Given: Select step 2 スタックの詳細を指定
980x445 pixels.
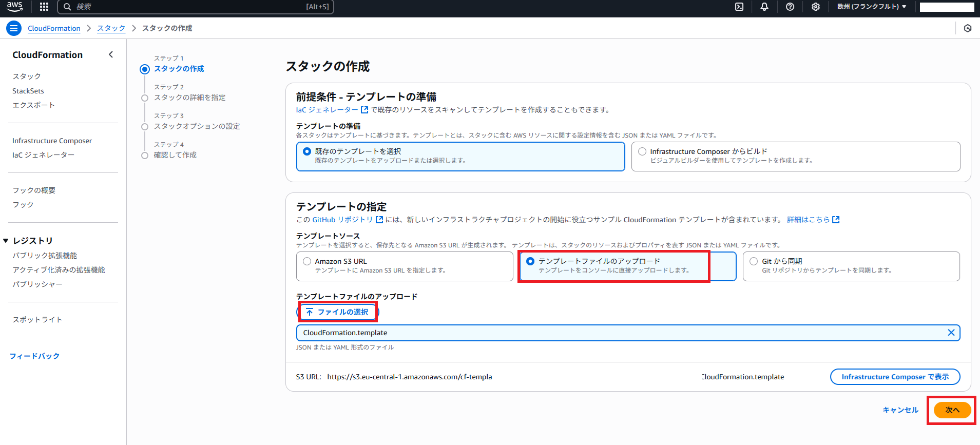Looking at the screenshot, I should 189,98.
